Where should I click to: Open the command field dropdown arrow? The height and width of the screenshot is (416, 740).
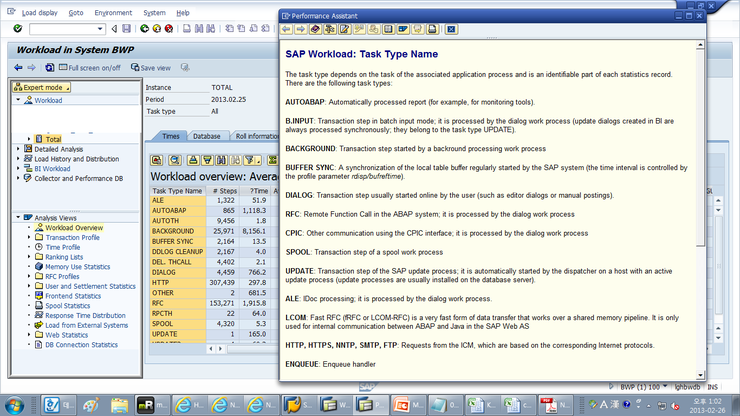[100, 29]
